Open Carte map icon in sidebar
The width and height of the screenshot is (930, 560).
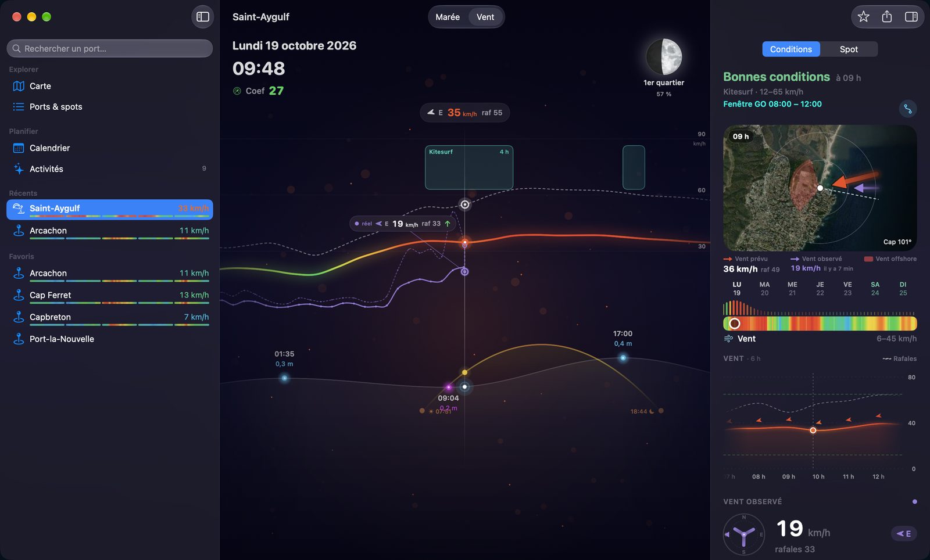point(19,86)
